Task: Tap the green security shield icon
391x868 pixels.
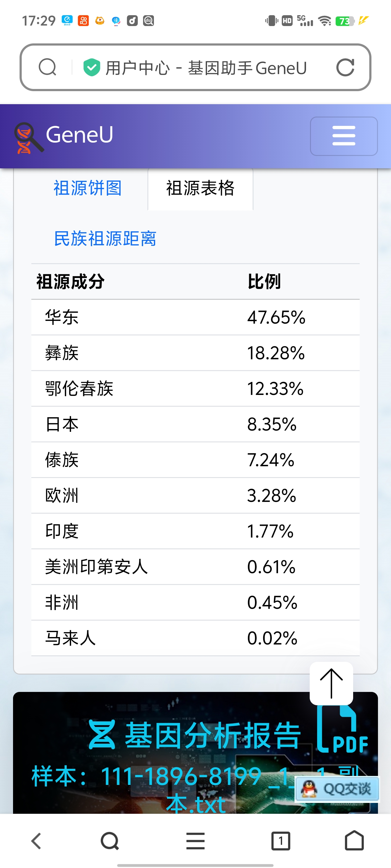Action: (x=92, y=67)
